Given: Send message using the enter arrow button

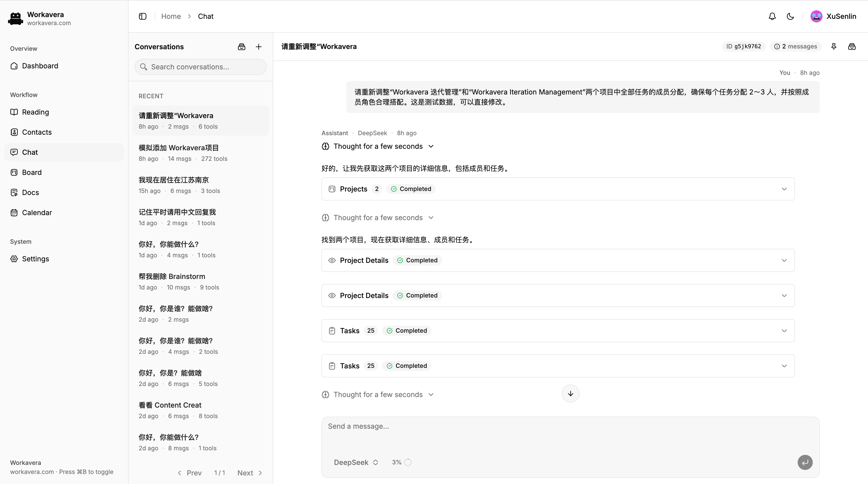Looking at the screenshot, I should click(805, 462).
